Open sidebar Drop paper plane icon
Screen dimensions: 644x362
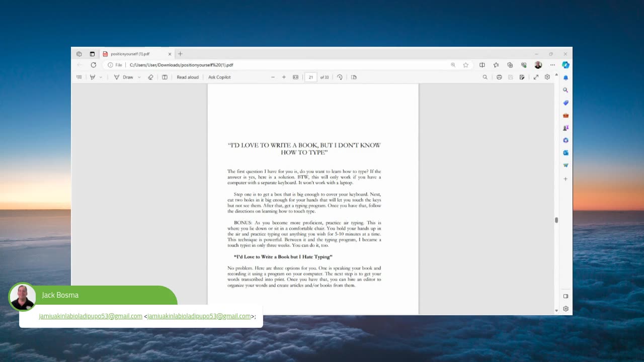pyautogui.click(x=566, y=165)
